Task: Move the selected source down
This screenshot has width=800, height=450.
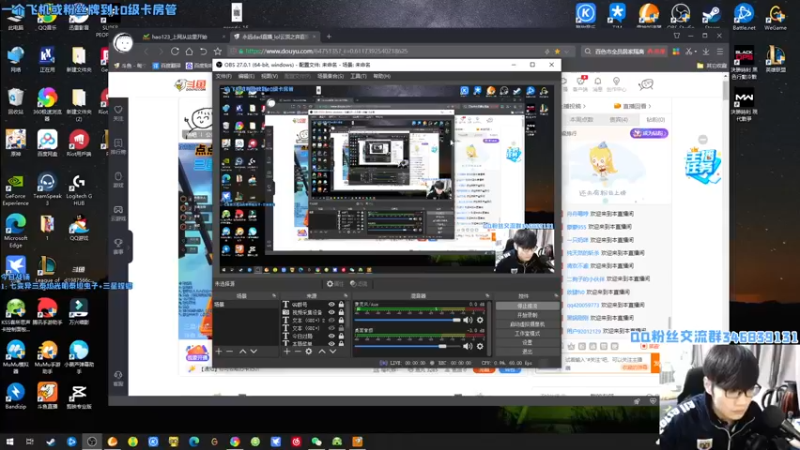Action: 333,352
